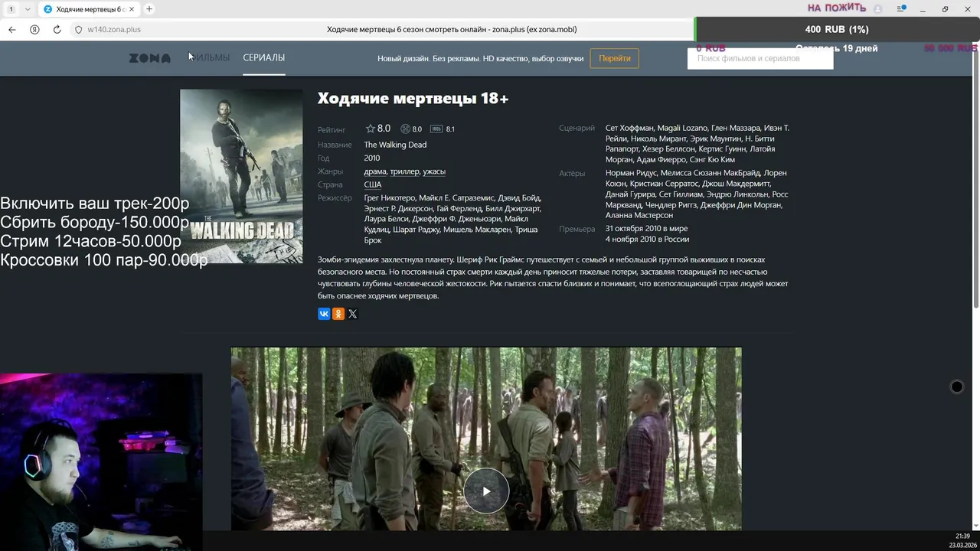Open the СЕРИАЛЫ section
The height and width of the screenshot is (551, 980).
click(x=264, y=57)
